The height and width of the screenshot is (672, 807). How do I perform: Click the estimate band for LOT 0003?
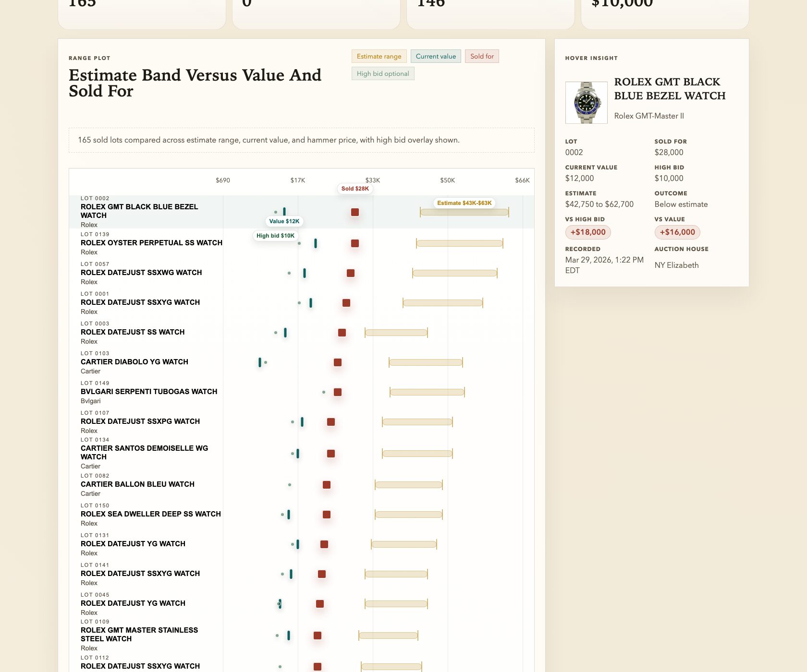[396, 331]
